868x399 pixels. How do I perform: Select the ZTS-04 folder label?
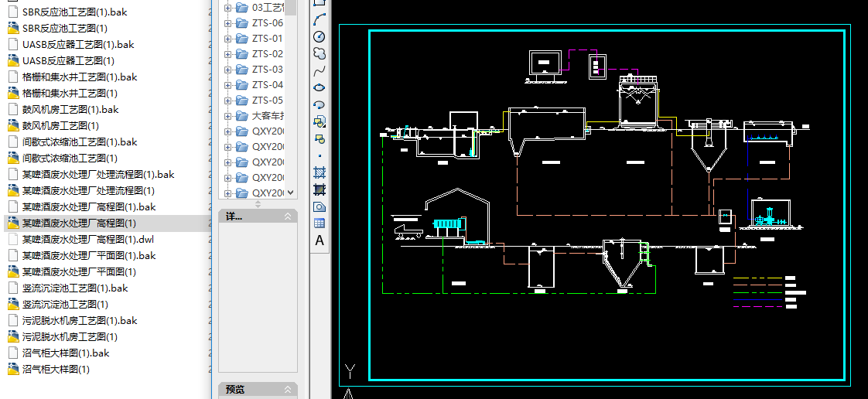[268, 84]
